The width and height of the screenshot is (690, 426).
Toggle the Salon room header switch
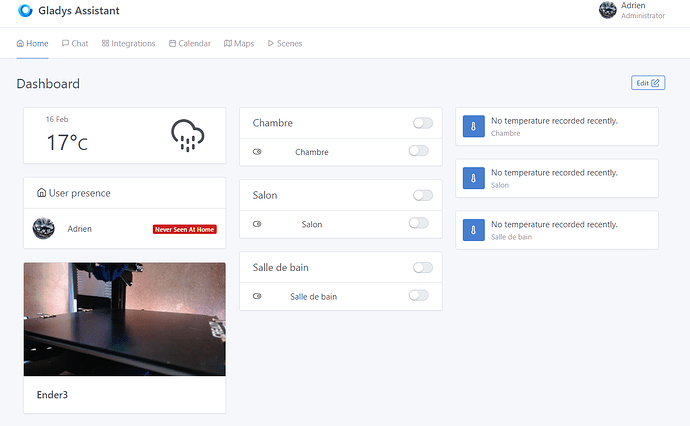(x=423, y=195)
